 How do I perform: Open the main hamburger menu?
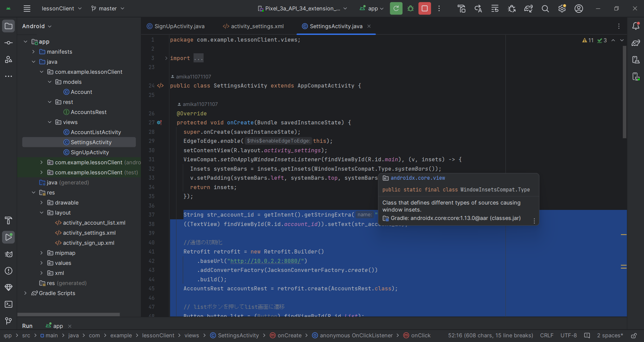pyautogui.click(x=27, y=8)
